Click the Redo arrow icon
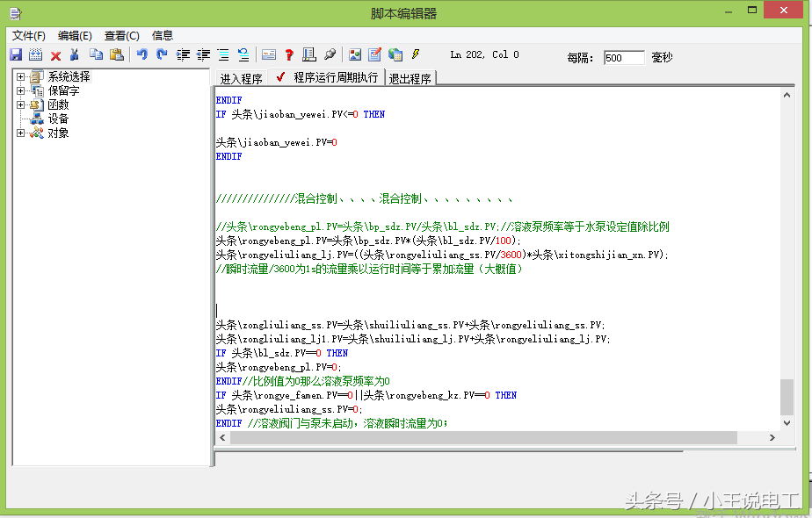This screenshot has height=518, width=812. 162,54
